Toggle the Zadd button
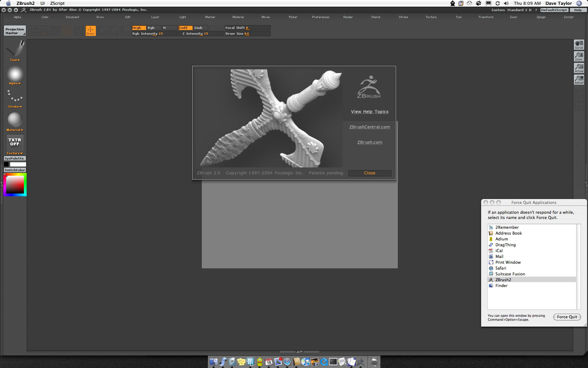 186,28
